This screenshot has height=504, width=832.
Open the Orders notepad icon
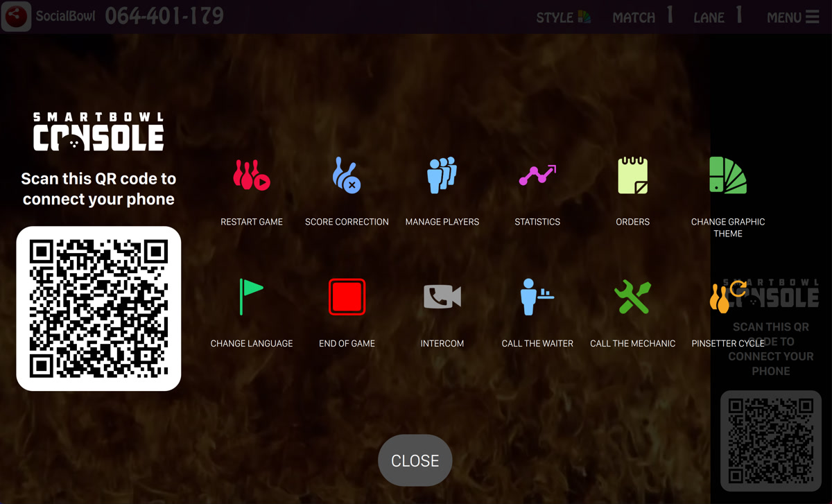632,175
